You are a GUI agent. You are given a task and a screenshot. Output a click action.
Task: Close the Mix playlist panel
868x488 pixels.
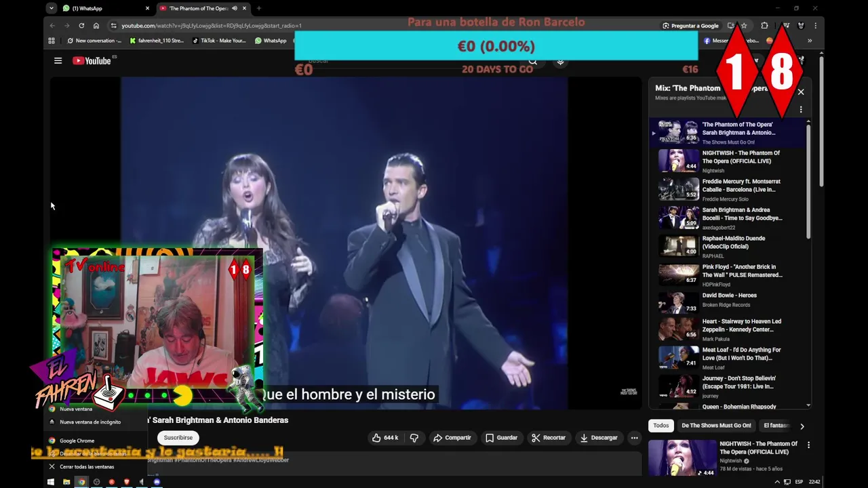(801, 91)
